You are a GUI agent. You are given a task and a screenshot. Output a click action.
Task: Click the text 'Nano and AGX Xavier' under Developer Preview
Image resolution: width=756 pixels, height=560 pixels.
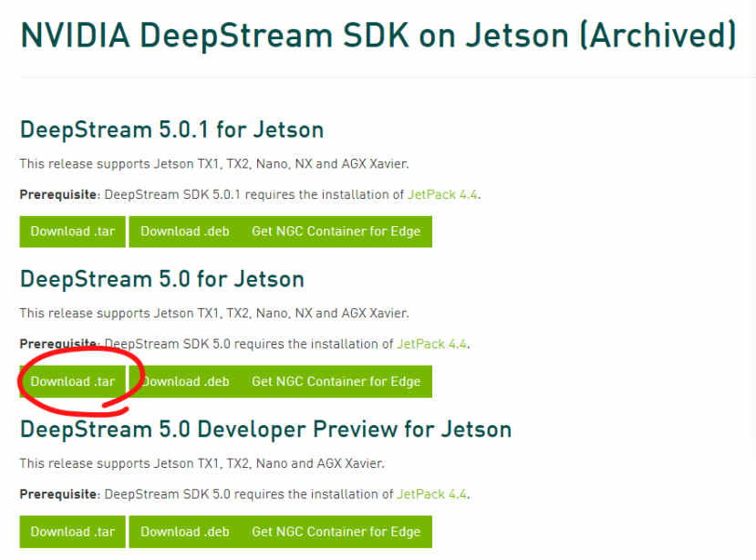[320, 463]
